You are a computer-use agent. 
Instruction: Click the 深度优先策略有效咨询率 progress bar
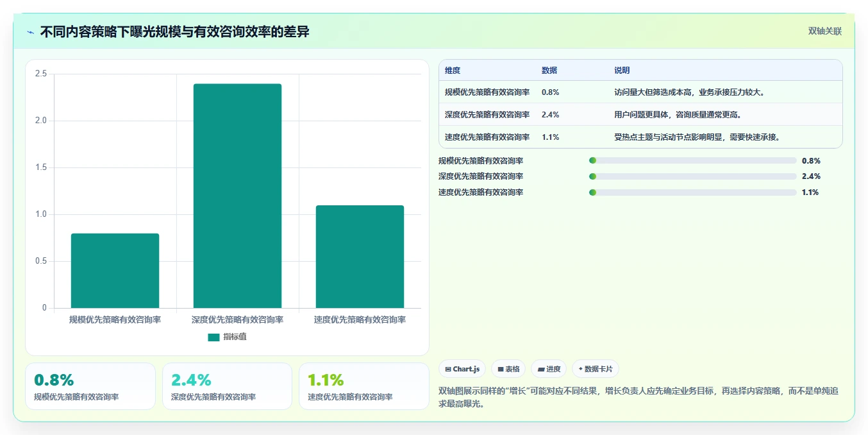[x=692, y=176]
